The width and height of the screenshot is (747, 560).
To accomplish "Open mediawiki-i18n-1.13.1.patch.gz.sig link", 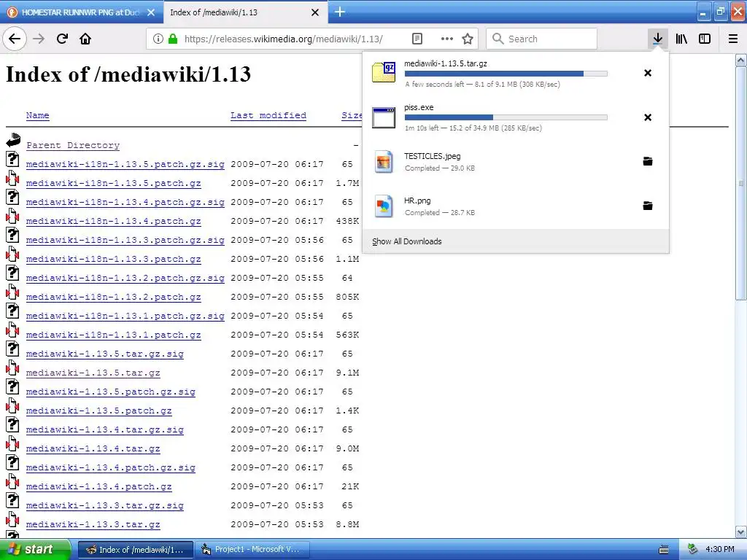I will (x=125, y=316).
